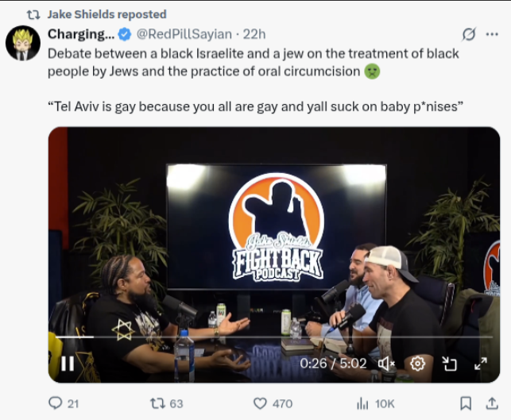Viewport: 511px width, 420px height.
Task: Open the Jake Shields reposted link
Action: (x=107, y=14)
